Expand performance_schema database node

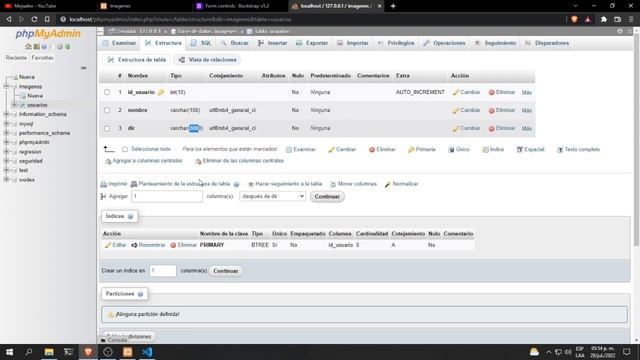(x=6, y=133)
